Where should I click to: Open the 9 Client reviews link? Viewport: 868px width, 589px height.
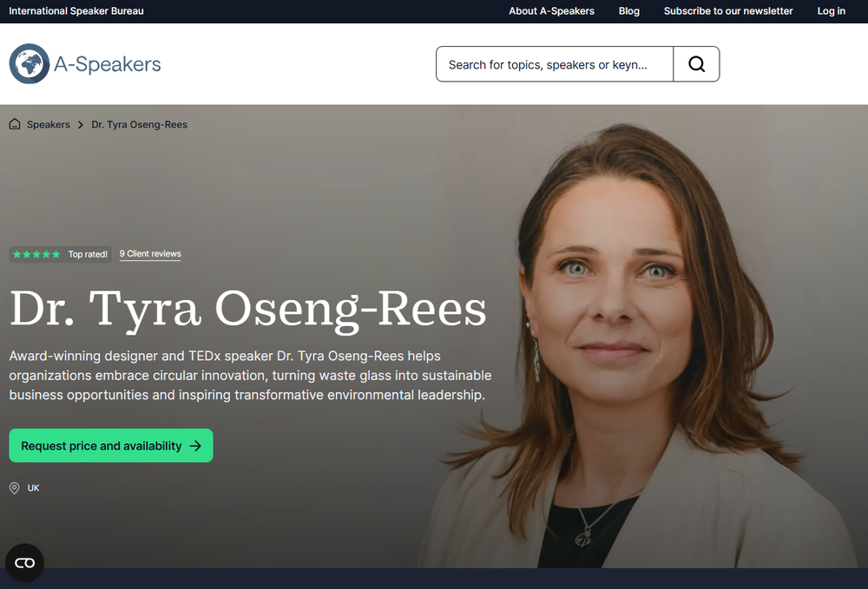point(150,254)
